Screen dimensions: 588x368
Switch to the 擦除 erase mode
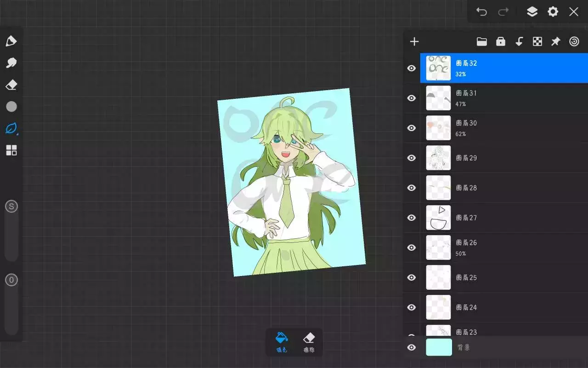(x=309, y=342)
